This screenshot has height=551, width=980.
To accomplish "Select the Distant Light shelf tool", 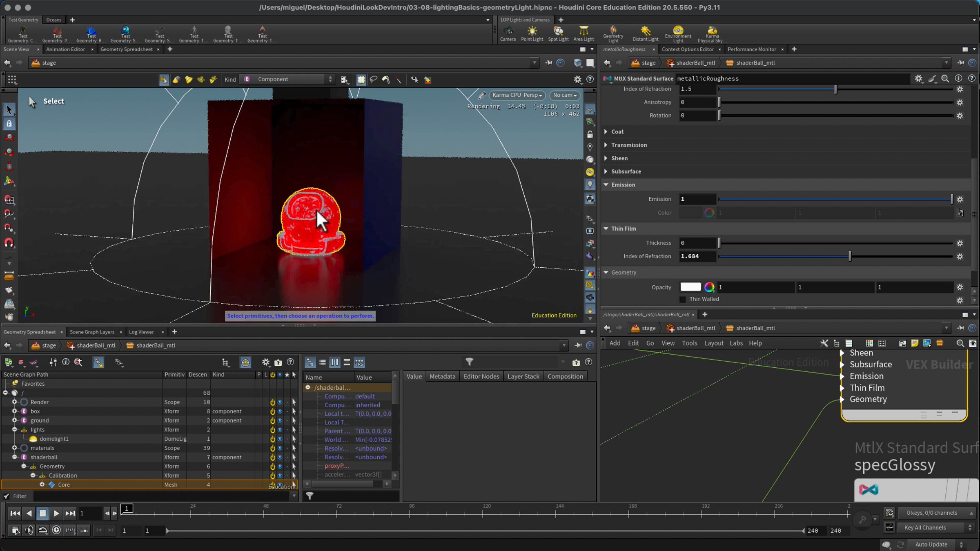I will (x=645, y=33).
